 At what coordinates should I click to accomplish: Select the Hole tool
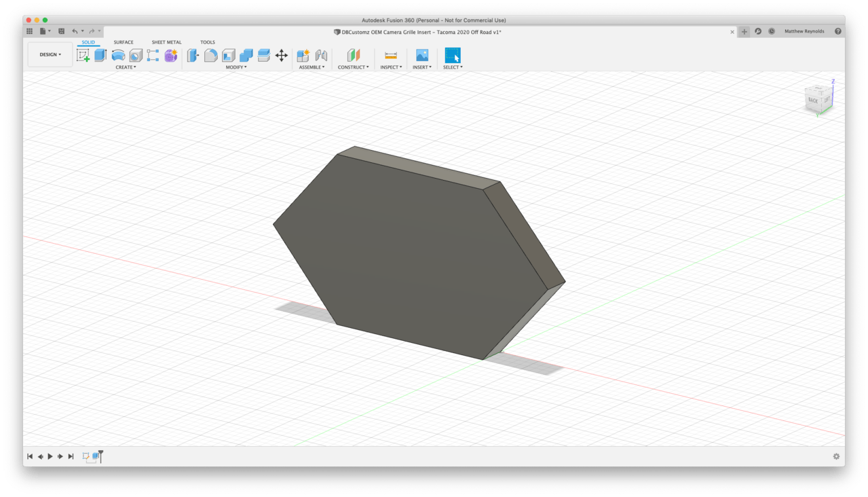(x=136, y=55)
